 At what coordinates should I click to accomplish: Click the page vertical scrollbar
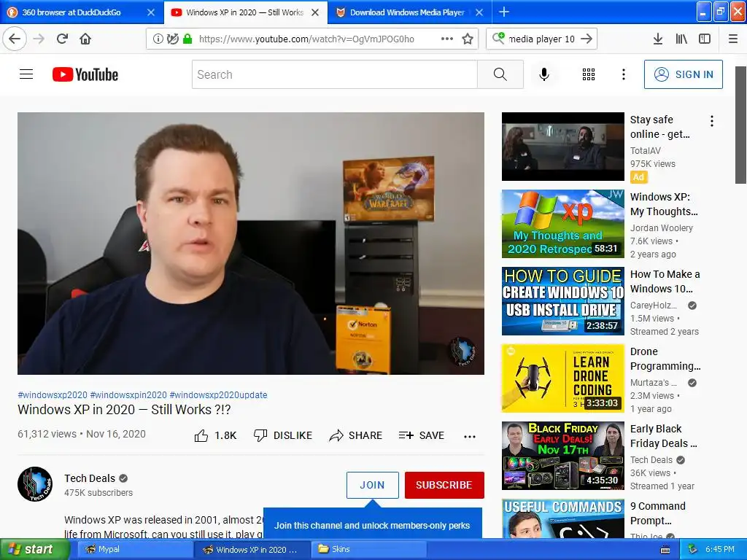coord(740,125)
